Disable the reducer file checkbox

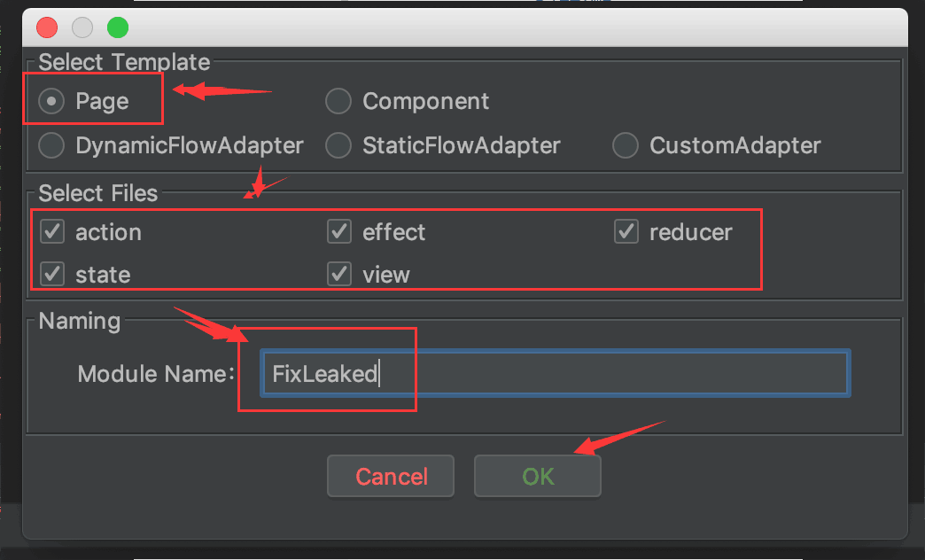626,232
